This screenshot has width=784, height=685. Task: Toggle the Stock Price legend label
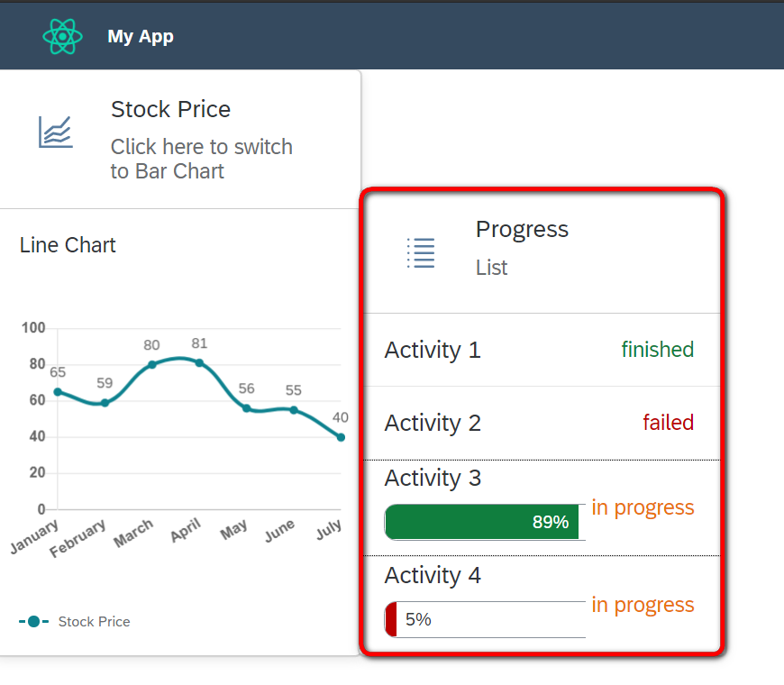coord(94,622)
